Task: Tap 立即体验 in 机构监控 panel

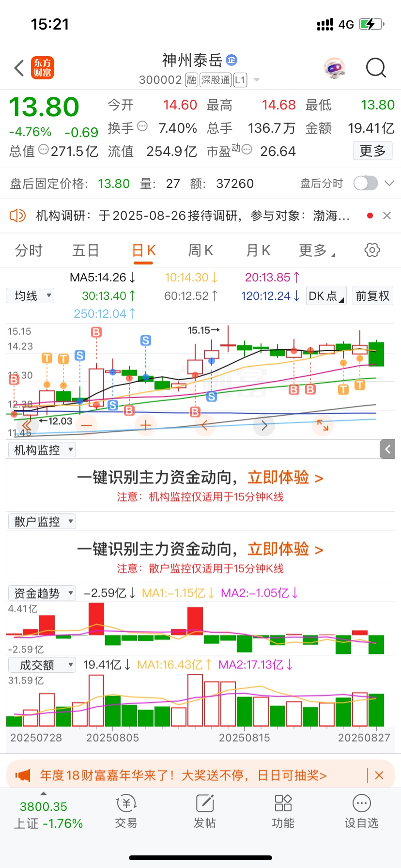Action: pos(285,478)
